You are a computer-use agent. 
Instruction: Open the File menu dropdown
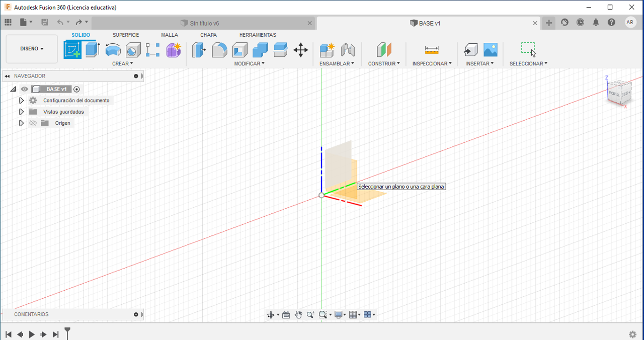point(26,22)
